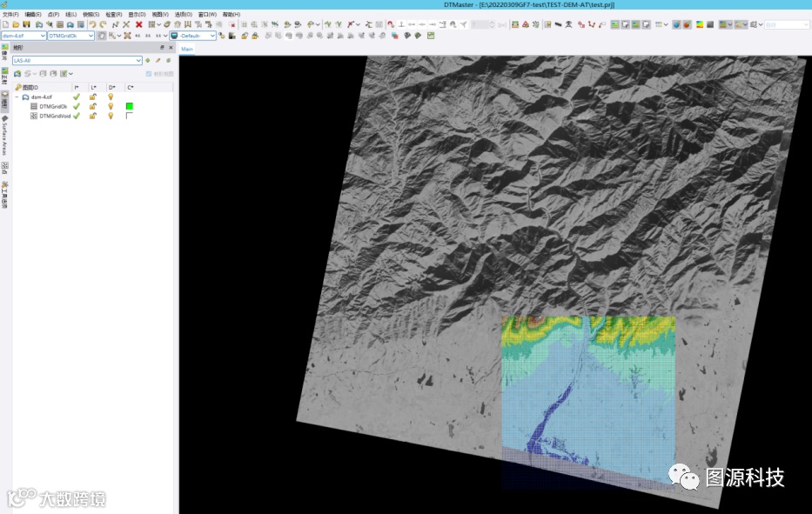Toggle the checkbox at terrain panel right
Image resolution: width=812 pixels, height=514 pixels.
click(x=149, y=74)
